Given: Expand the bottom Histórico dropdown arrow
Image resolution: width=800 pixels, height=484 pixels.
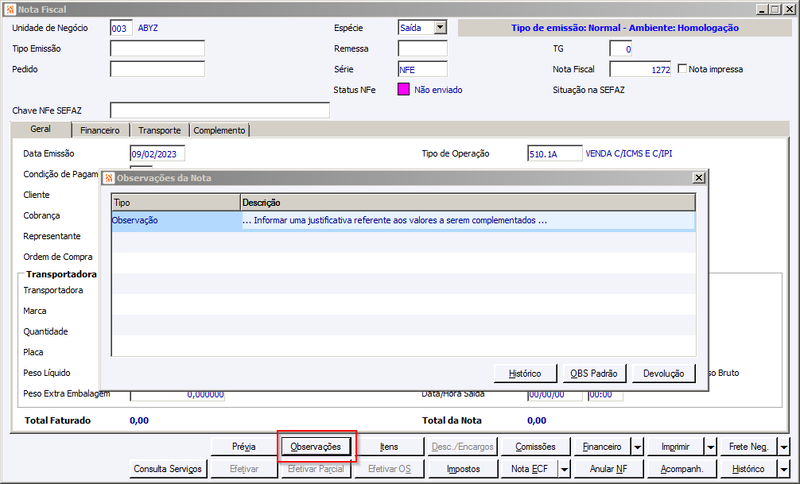Looking at the screenshot, I should click(x=784, y=469).
